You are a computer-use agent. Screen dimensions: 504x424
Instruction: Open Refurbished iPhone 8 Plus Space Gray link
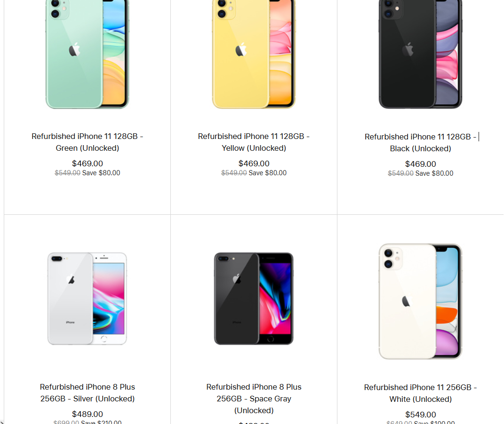coord(254,399)
